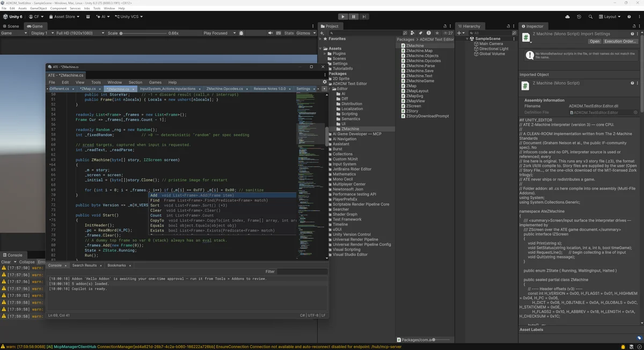Click the Project panel lock icon
The width and height of the screenshot is (644, 350).
(445, 26)
